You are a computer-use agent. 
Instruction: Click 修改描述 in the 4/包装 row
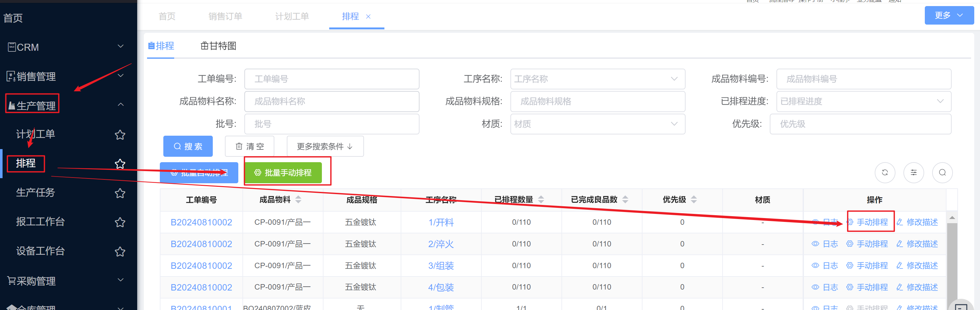917,287
